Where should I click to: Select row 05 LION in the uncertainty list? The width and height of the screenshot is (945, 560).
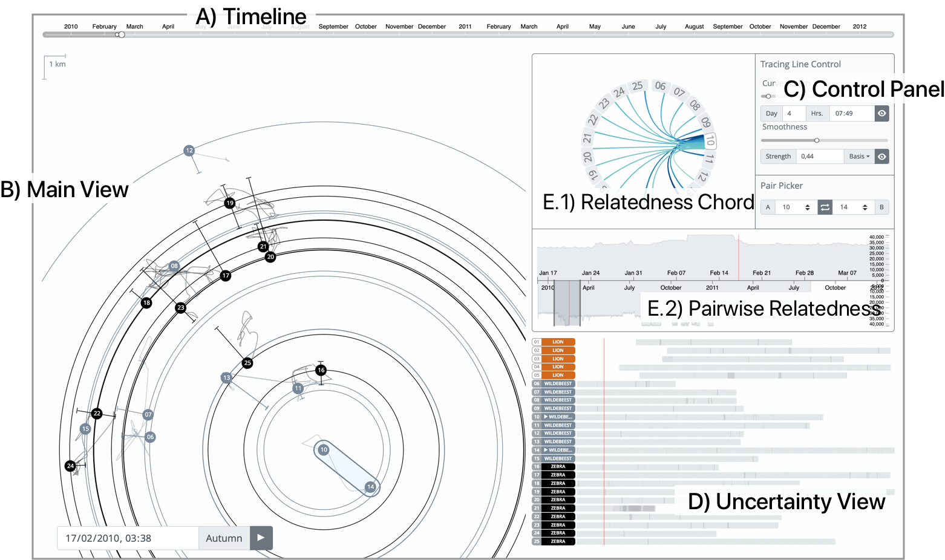(554, 375)
